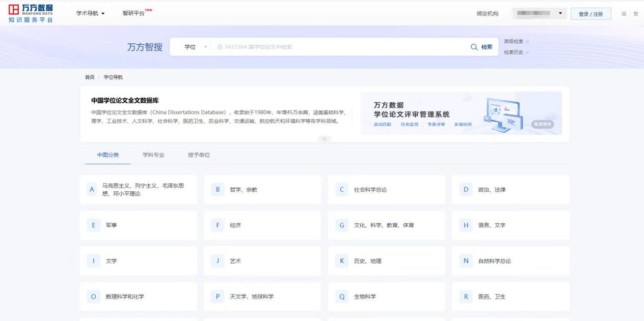
Task: Open category B 哲学、宗教 card
Action: click(262, 190)
